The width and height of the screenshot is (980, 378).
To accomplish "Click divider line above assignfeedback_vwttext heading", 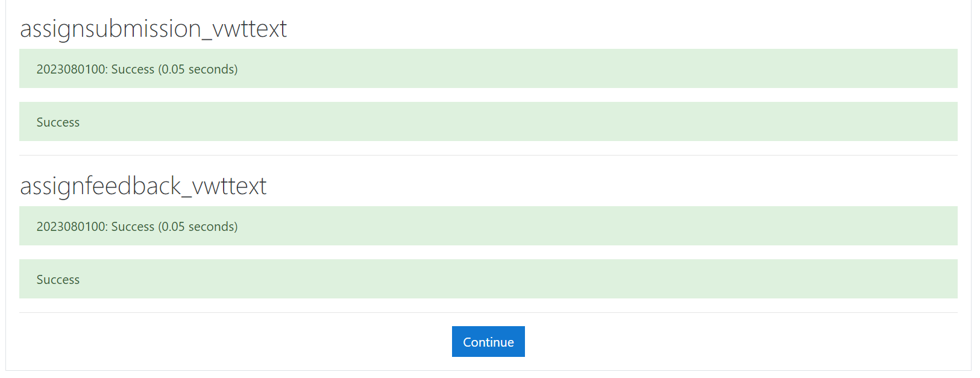I will (488, 156).
